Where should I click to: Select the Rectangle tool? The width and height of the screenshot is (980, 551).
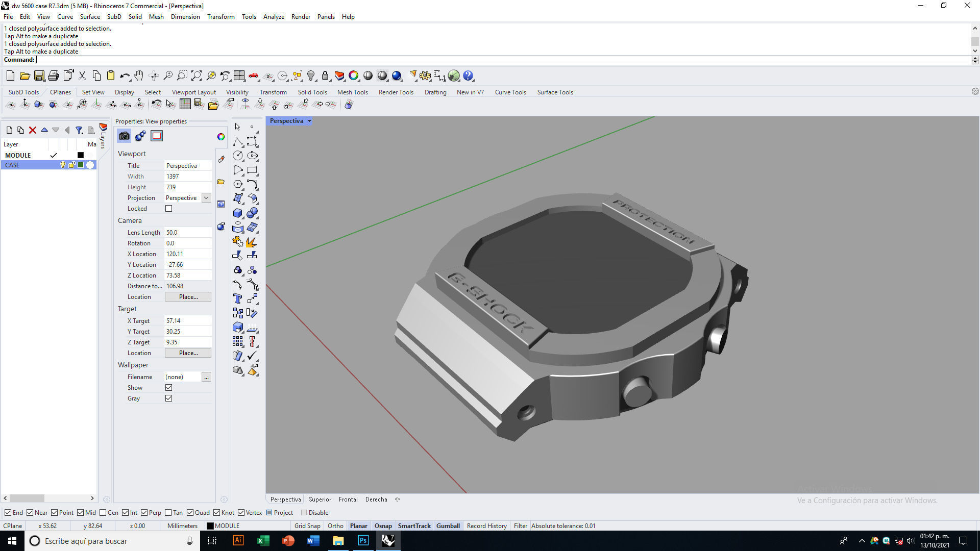coord(252,170)
